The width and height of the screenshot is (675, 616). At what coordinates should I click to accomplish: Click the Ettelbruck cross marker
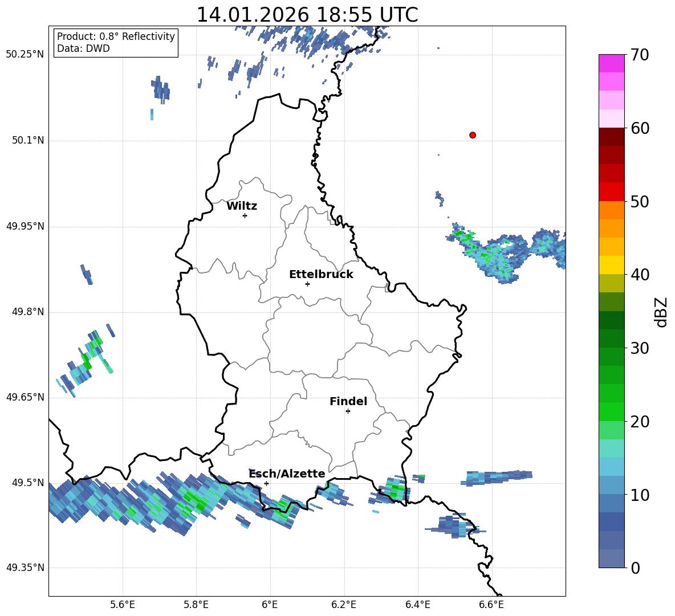(x=307, y=284)
